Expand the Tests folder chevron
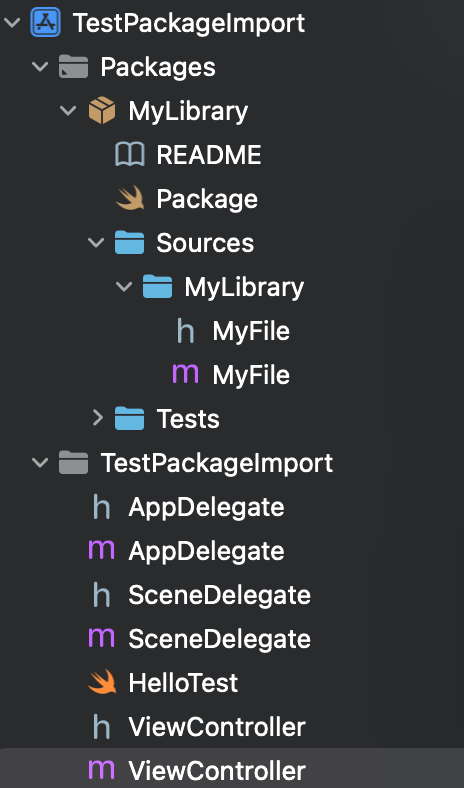Screen dimensions: 464x788 coord(98,418)
